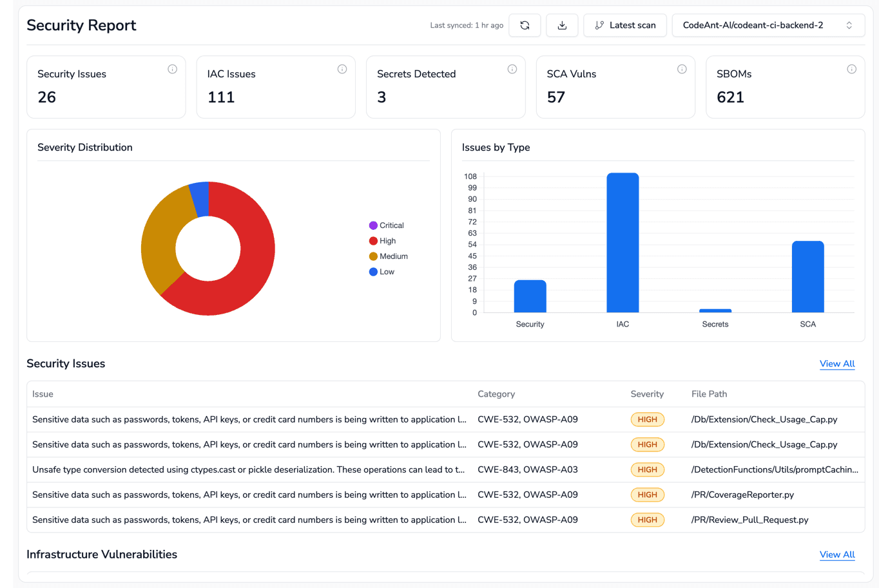The height and width of the screenshot is (588, 879).
Task: Click the info icon on Secrets Detected card
Action: (x=512, y=69)
